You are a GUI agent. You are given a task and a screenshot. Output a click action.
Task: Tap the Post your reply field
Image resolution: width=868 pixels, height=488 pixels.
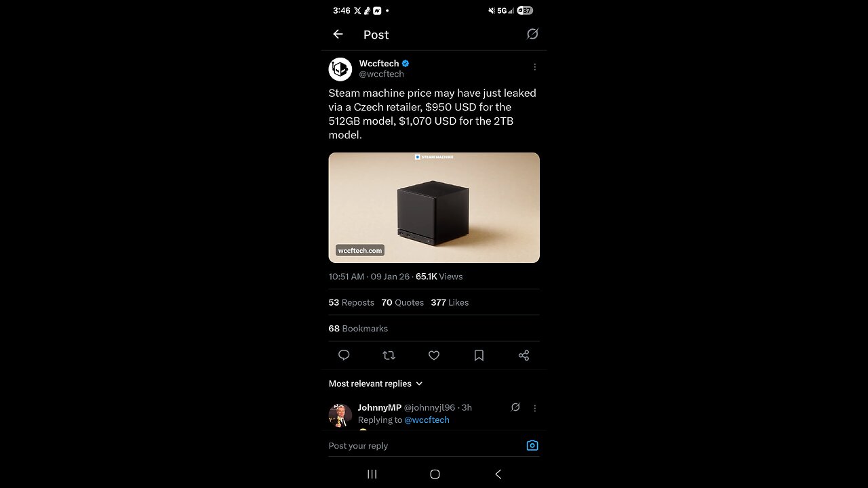pyautogui.click(x=407, y=446)
